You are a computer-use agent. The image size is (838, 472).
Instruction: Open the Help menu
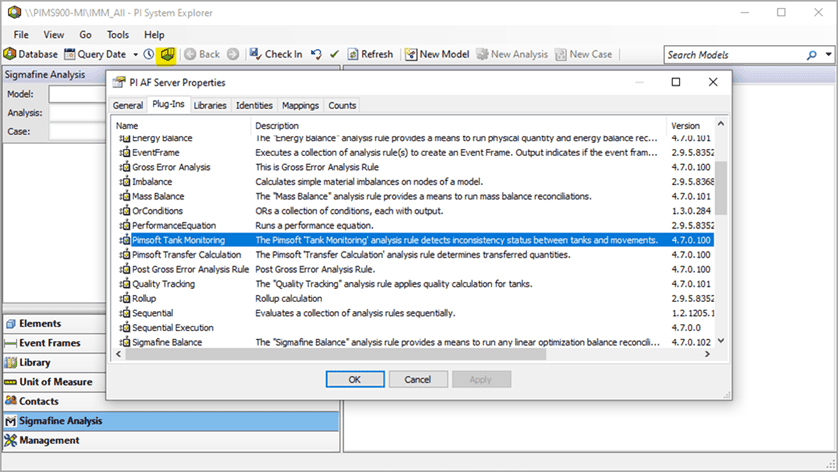point(154,35)
